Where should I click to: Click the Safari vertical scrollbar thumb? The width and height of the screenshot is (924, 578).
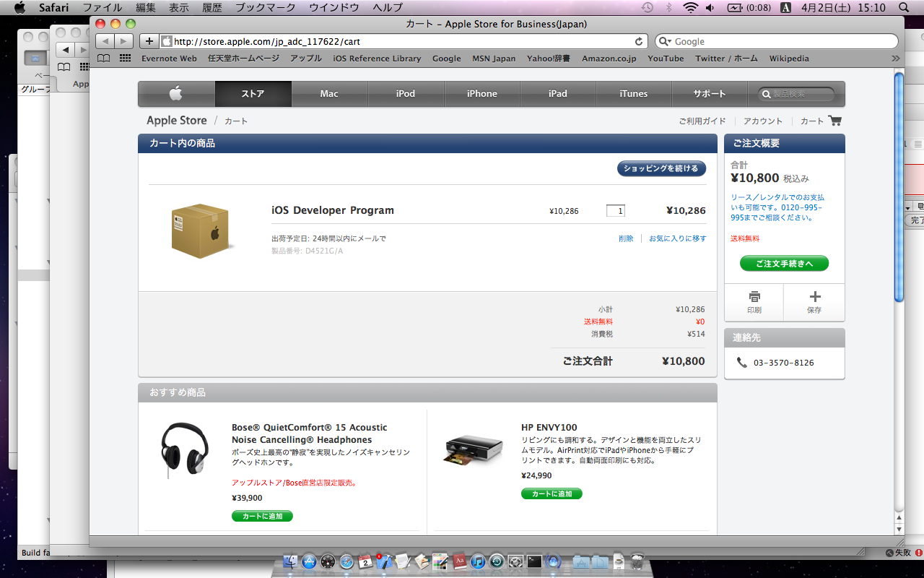899,186
